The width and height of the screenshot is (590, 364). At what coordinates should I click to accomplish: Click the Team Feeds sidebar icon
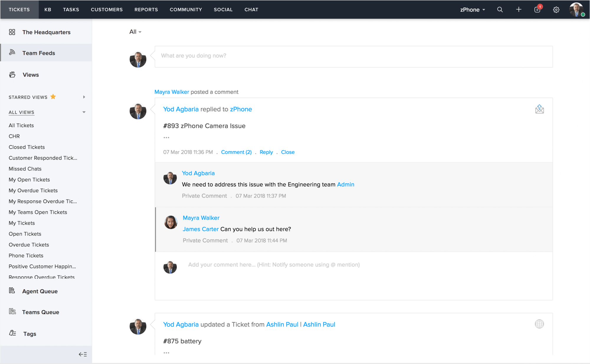[12, 52]
